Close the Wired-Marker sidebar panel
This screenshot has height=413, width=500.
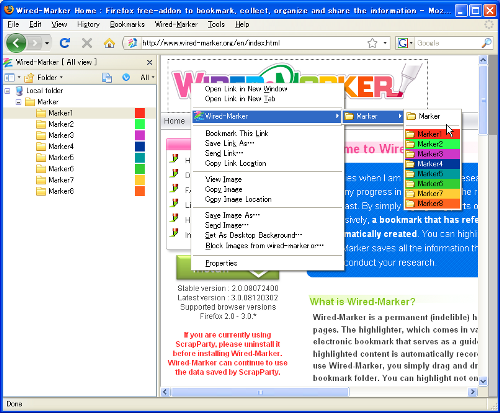(149, 62)
